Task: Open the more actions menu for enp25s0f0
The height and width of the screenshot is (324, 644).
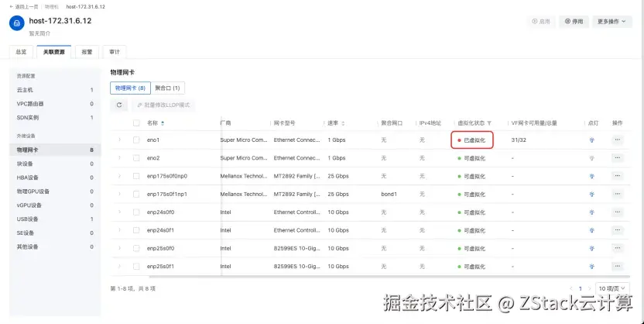Action: pos(618,248)
